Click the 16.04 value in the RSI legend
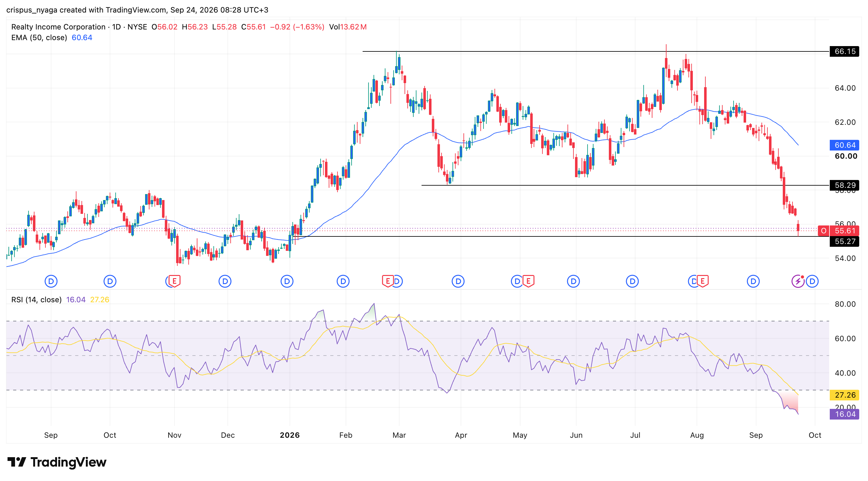Image resolution: width=868 pixels, height=481 pixels. click(76, 300)
